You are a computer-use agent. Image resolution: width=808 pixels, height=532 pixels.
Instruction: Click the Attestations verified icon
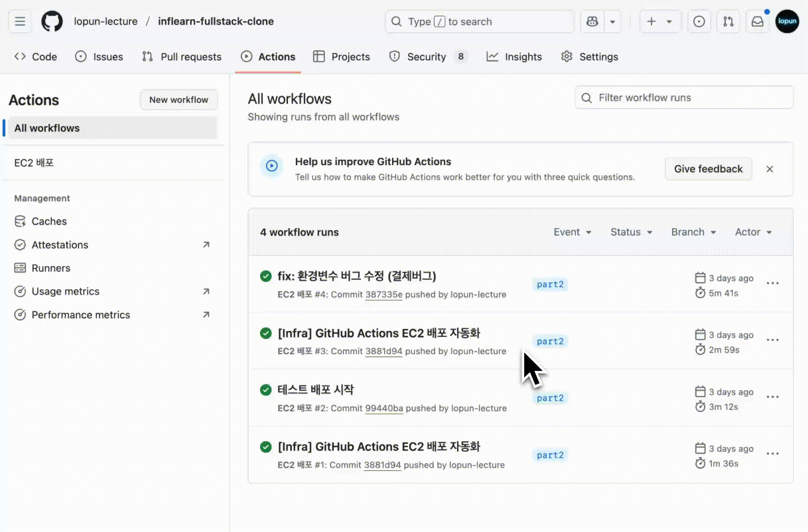point(20,245)
